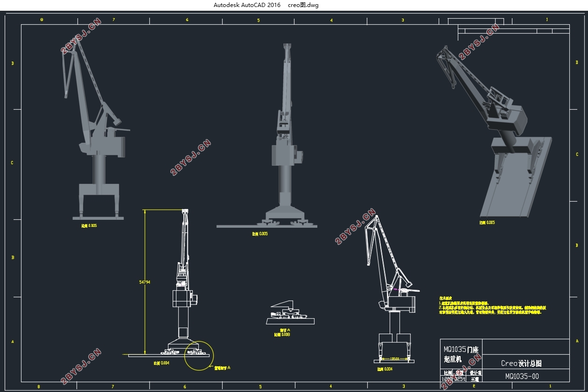588x392 pixels.
Task: Click the 比例 0.008 scale label
Action: tap(282, 335)
